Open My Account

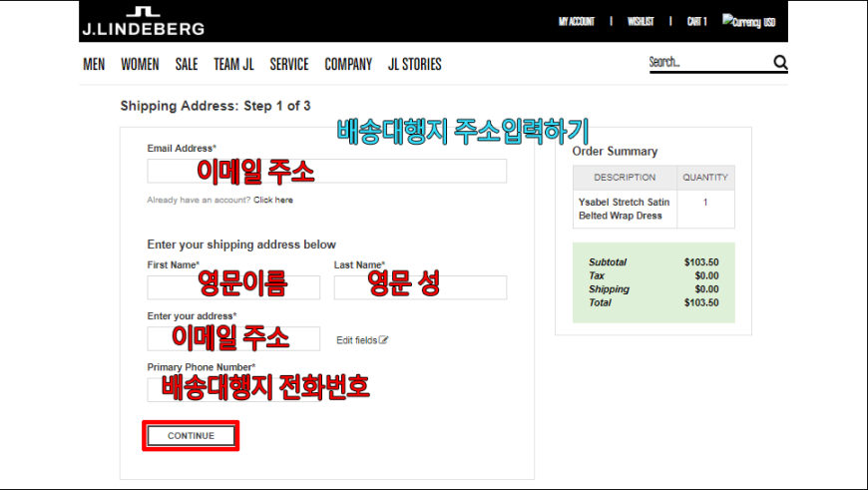(577, 22)
